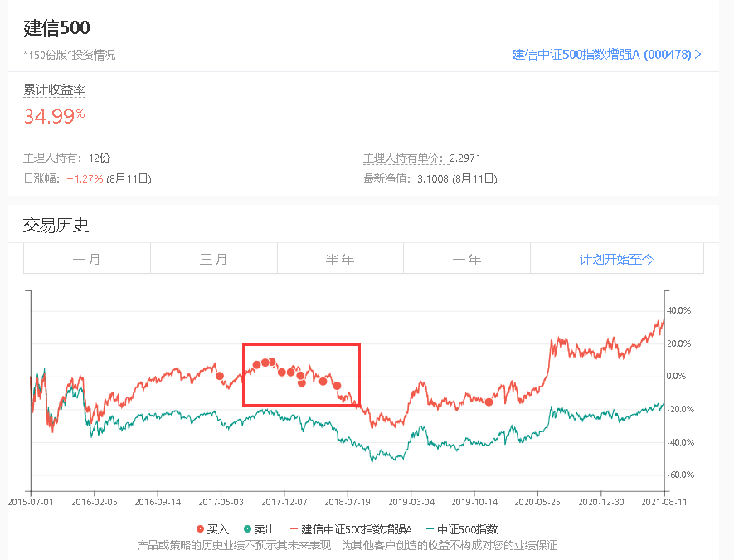Click the 交易历史 section heading

pos(56,225)
